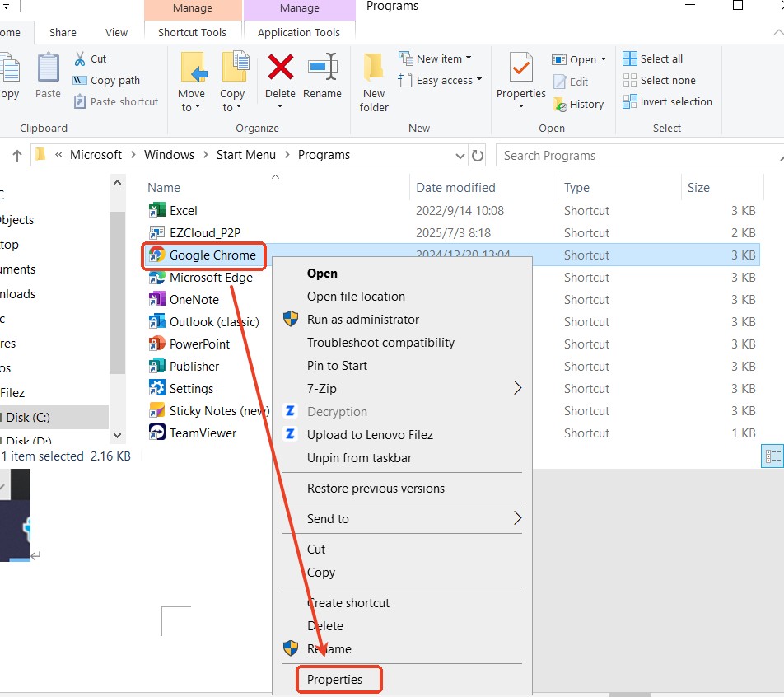This screenshot has width=784, height=697.
Task: Select Unpin from taskbar
Action: click(x=359, y=457)
